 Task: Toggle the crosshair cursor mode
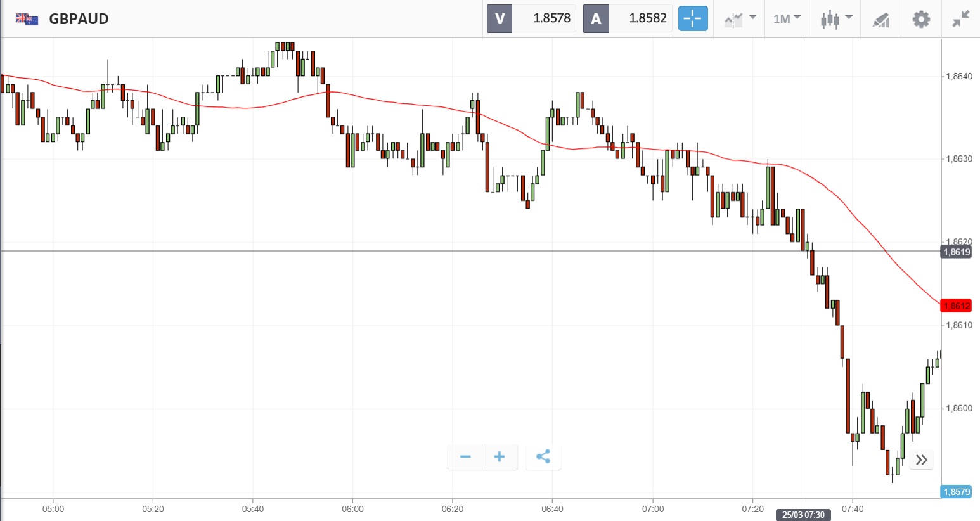(692, 18)
